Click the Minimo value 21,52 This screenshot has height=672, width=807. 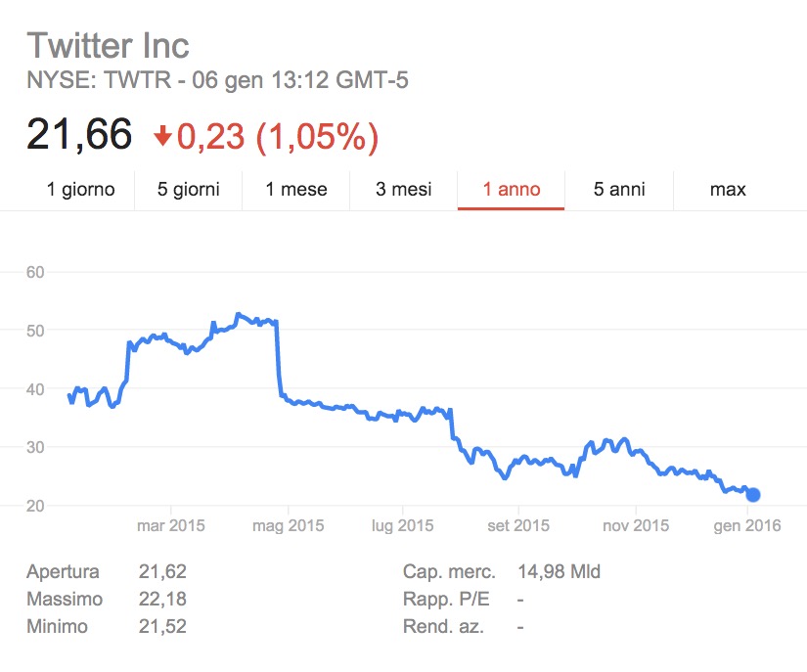tap(162, 627)
